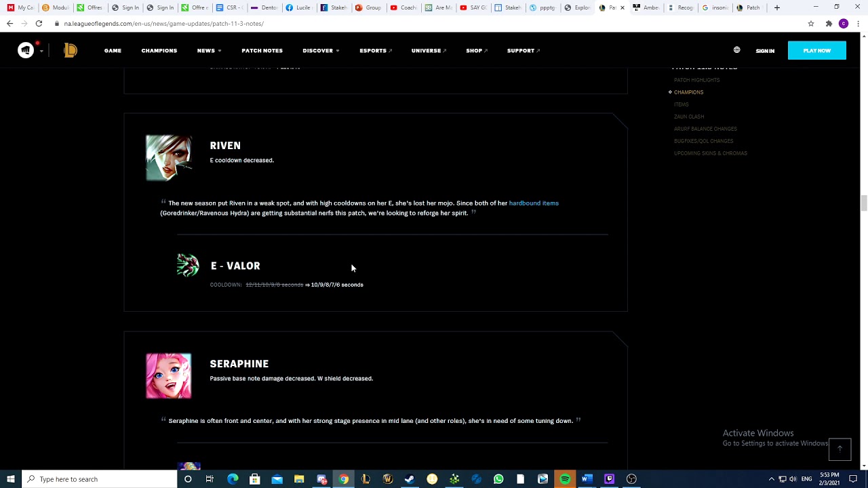Jump to ARURF Balance Changes section
The image size is (868, 488).
pos(705,129)
